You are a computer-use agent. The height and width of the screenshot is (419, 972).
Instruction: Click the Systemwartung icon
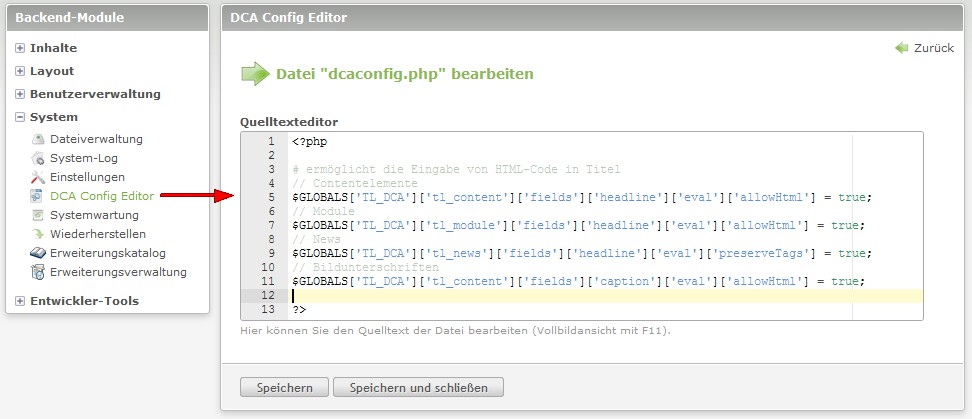[x=38, y=215]
